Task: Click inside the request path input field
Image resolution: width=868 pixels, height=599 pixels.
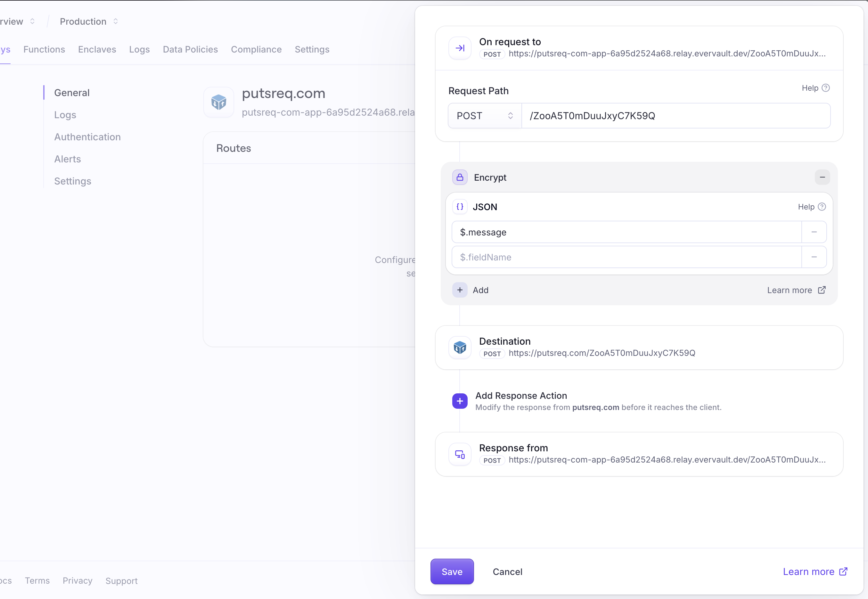Action: click(676, 116)
